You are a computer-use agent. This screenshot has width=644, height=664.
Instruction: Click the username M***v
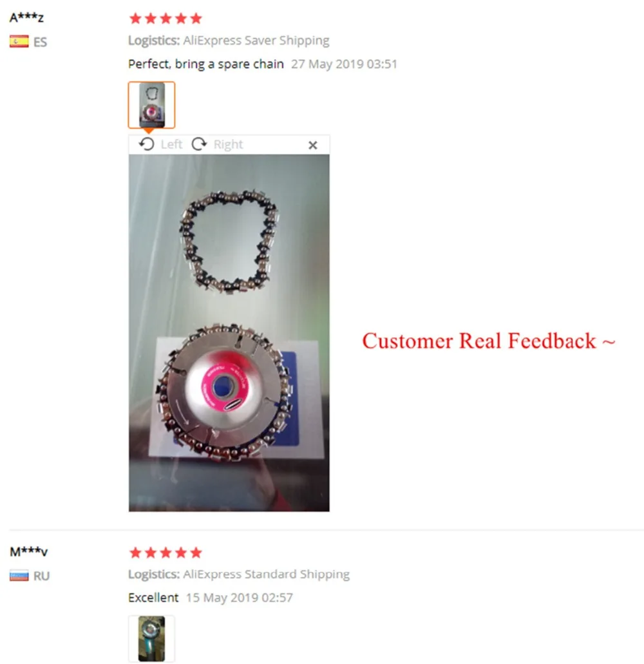tap(29, 552)
